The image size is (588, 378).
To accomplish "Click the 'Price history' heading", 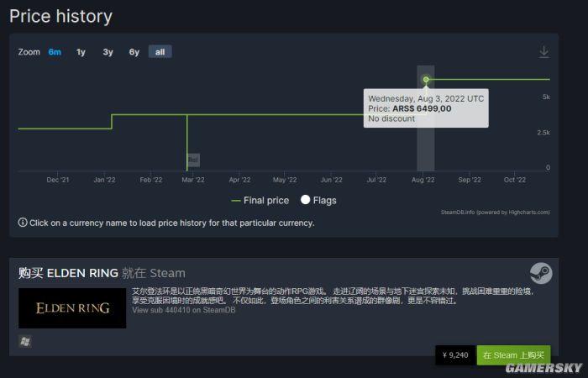I will point(60,17).
